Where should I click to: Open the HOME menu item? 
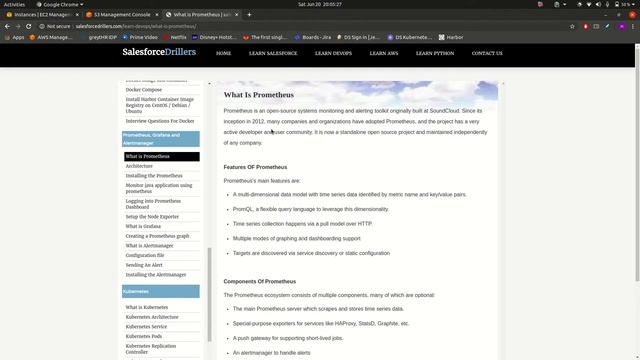tap(223, 53)
